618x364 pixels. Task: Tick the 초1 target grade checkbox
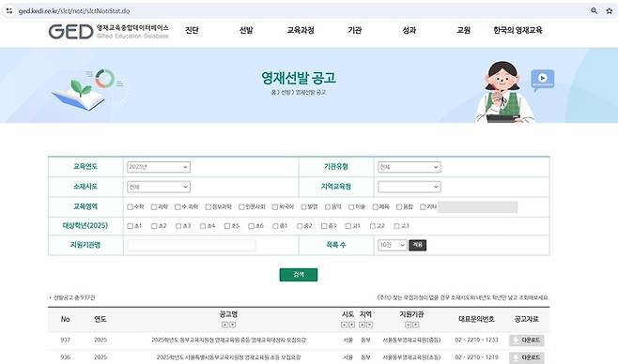(130, 226)
